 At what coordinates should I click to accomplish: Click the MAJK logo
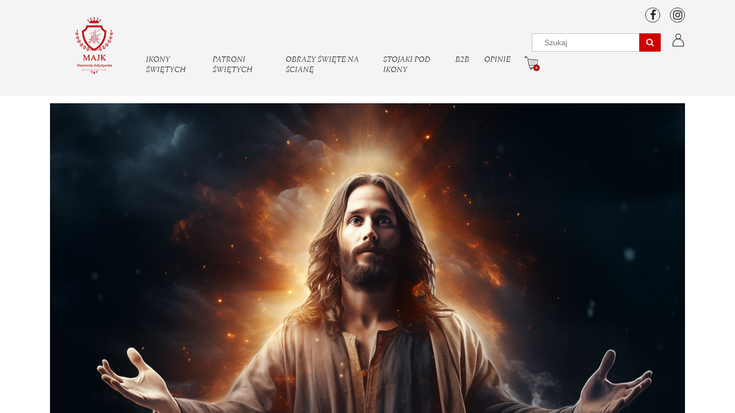[x=94, y=45]
